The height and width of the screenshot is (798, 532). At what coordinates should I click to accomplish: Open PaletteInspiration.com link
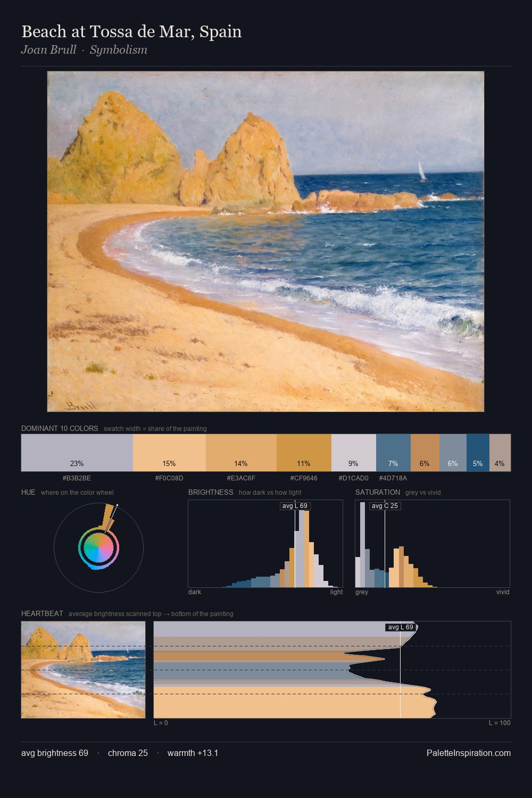click(x=469, y=753)
